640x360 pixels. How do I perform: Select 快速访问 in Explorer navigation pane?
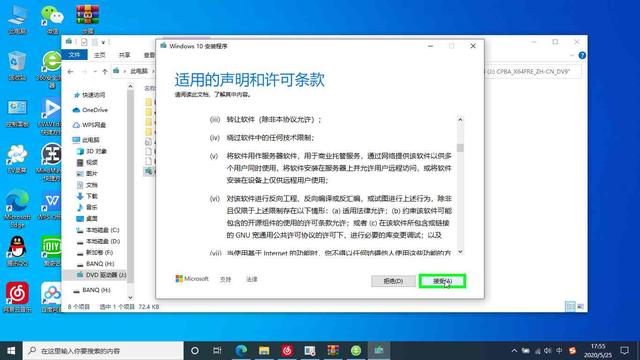click(x=94, y=95)
